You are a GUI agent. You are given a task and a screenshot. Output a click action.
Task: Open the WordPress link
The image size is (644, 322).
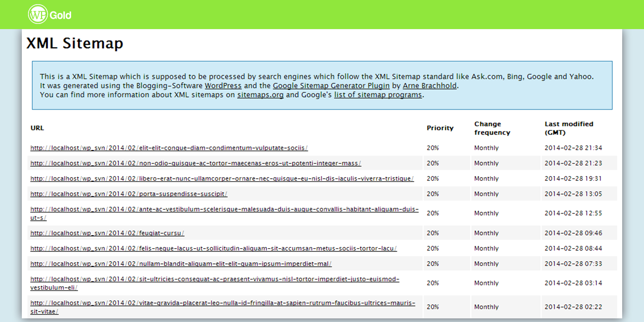click(223, 86)
